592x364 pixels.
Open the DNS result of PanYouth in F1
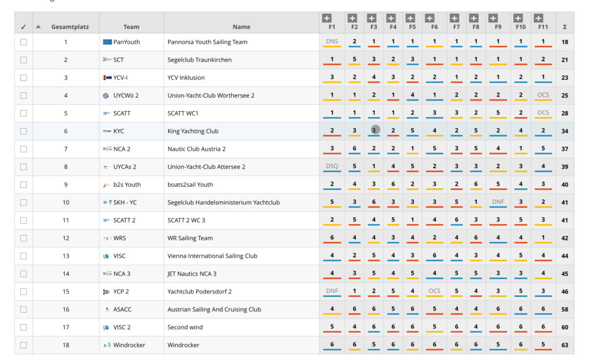332,42
